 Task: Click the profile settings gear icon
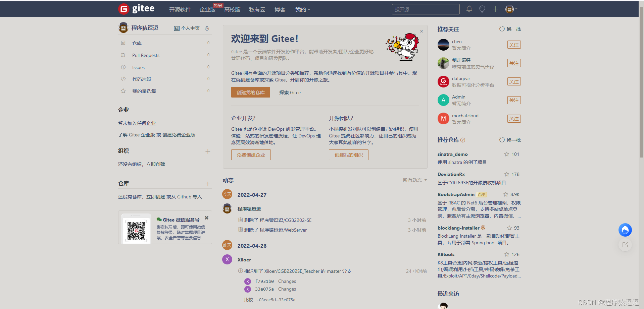pyautogui.click(x=207, y=28)
